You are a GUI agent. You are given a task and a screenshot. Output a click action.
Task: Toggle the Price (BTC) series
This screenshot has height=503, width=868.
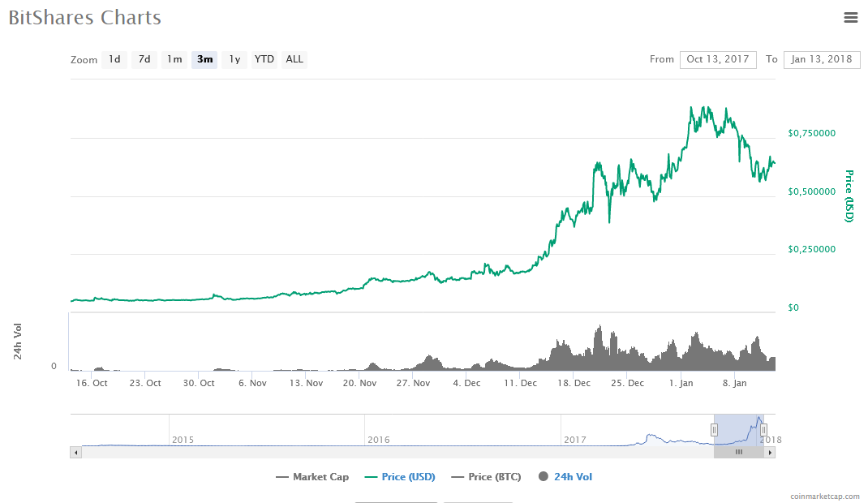click(487, 477)
